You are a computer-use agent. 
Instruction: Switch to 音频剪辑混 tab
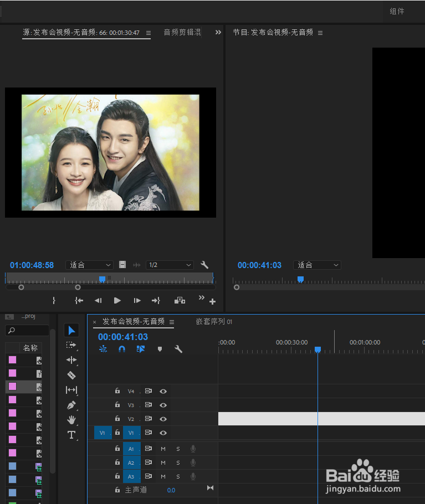[x=182, y=32]
